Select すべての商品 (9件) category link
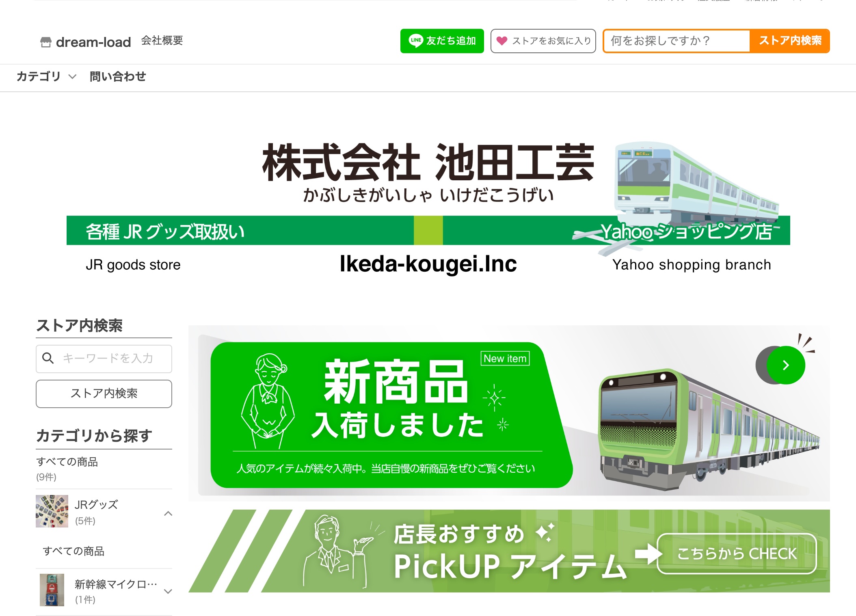856x616 pixels. coord(67,469)
